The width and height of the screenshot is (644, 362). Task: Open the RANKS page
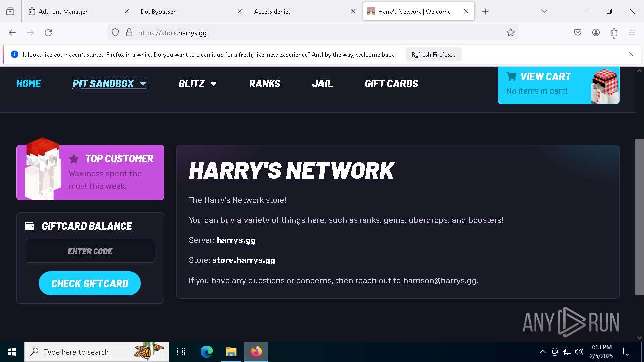[265, 84]
